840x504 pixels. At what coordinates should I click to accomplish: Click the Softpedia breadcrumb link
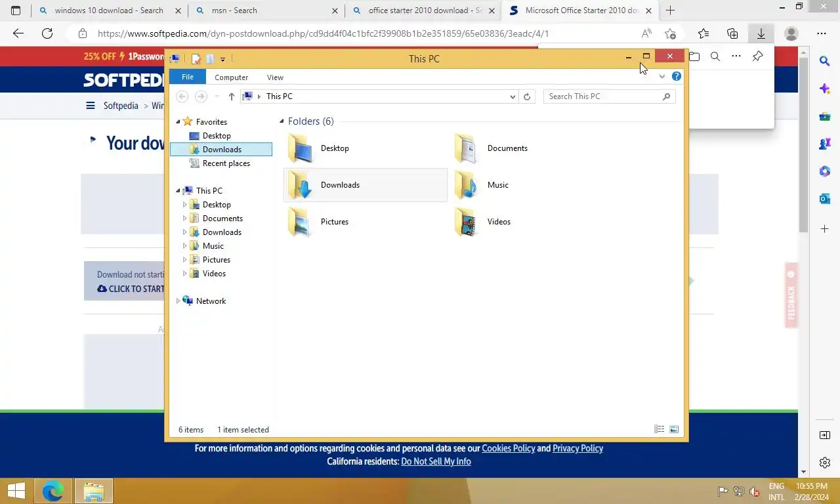point(121,106)
